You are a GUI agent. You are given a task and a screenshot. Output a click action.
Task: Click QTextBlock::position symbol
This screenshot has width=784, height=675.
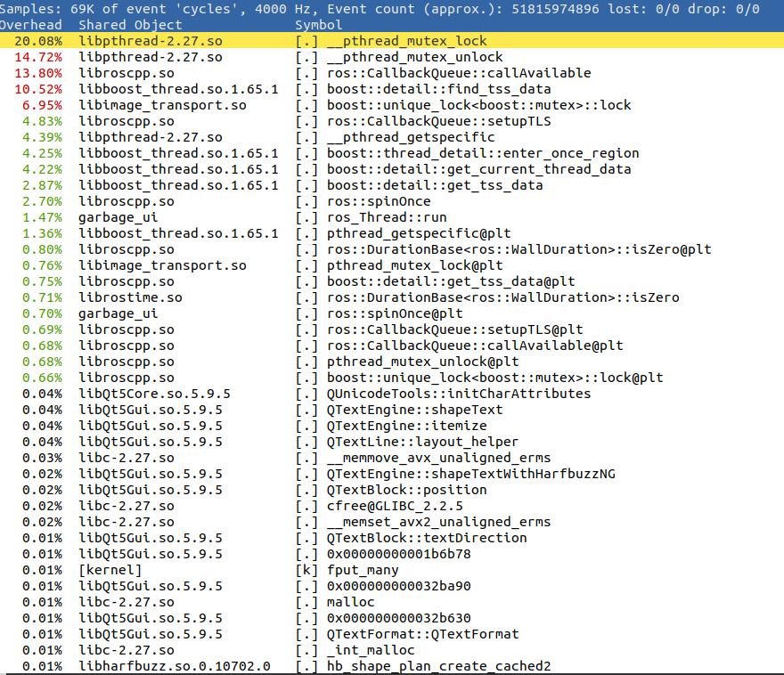[406, 490]
